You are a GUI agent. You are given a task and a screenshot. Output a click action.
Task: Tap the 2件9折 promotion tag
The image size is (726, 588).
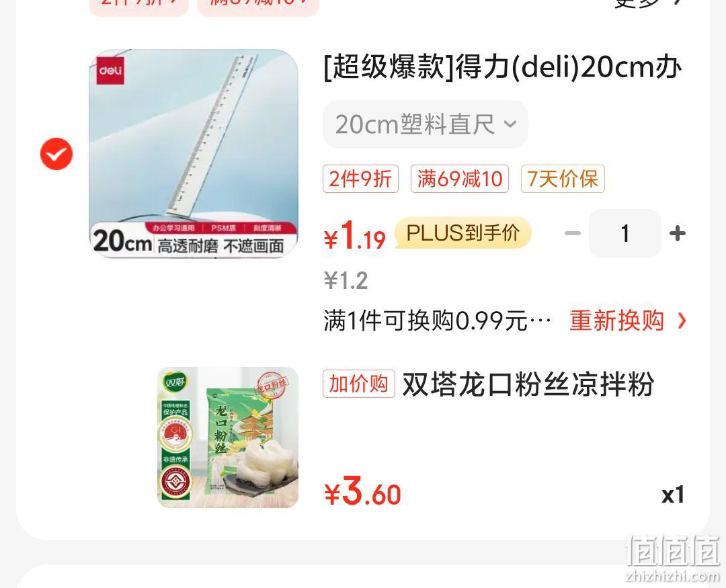click(x=360, y=179)
